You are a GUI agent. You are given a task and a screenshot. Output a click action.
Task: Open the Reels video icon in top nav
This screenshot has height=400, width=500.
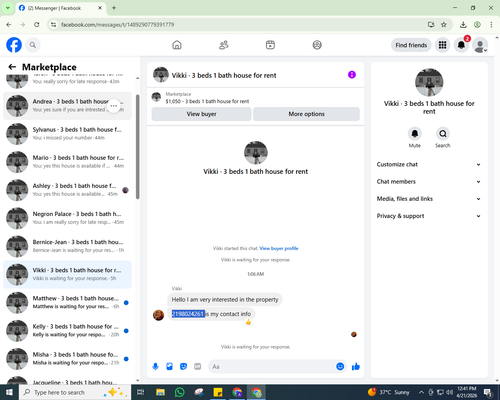(270, 45)
